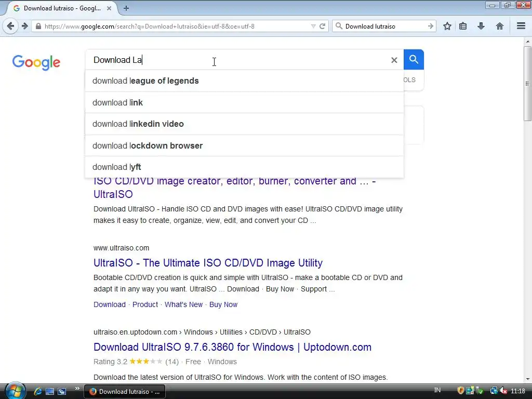Click the padlock site identity icon

tap(38, 26)
